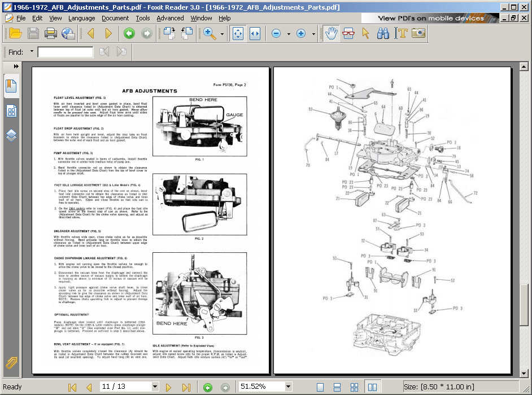This screenshot has width=532, height=395.
Task: Open the View menu
Action: (x=55, y=18)
